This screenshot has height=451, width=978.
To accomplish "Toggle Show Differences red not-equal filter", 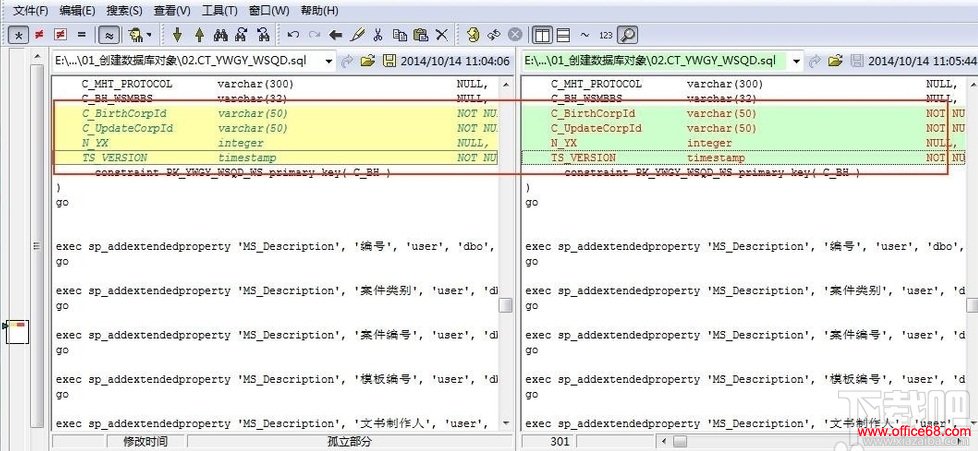I will [39, 35].
